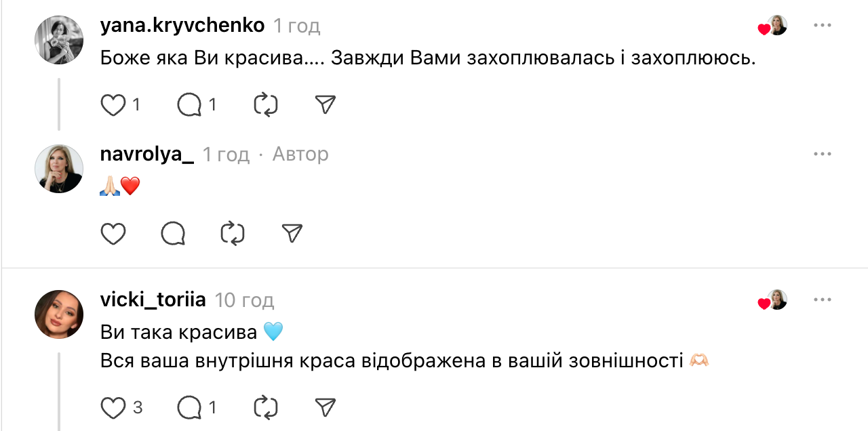Like navrolya_'s emoji reply
The width and height of the screenshot is (868, 431).
click(113, 234)
